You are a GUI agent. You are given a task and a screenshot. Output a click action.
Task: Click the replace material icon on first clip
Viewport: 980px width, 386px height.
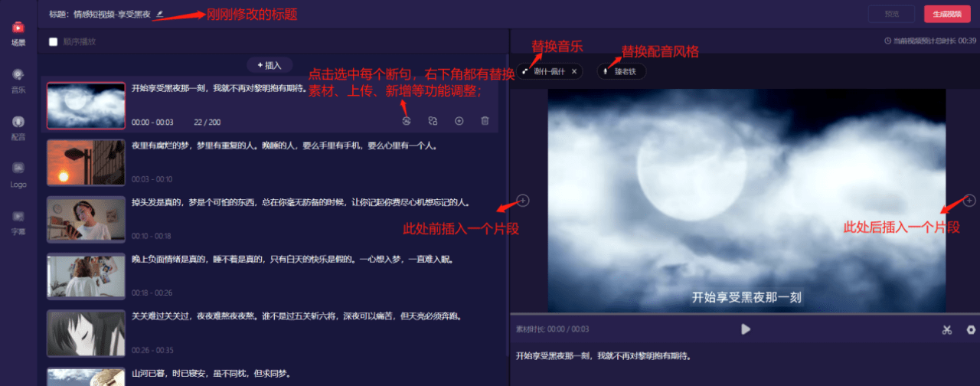pos(407,121)
